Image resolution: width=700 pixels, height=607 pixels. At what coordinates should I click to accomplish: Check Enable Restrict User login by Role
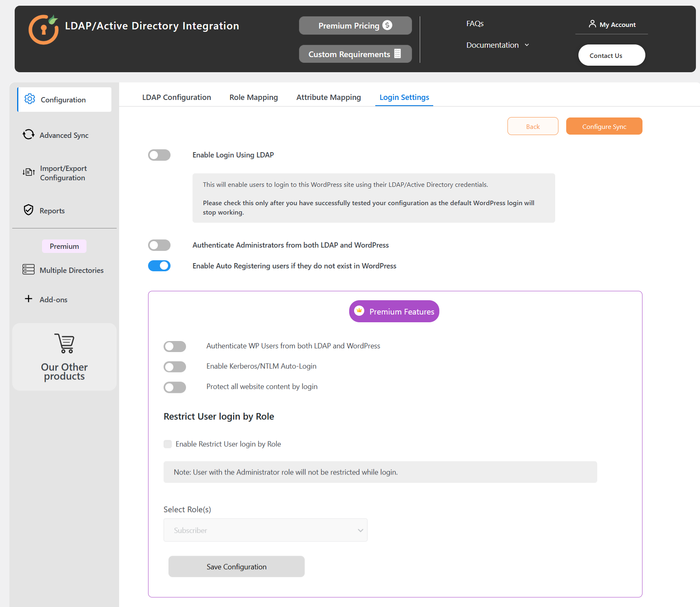168,444
